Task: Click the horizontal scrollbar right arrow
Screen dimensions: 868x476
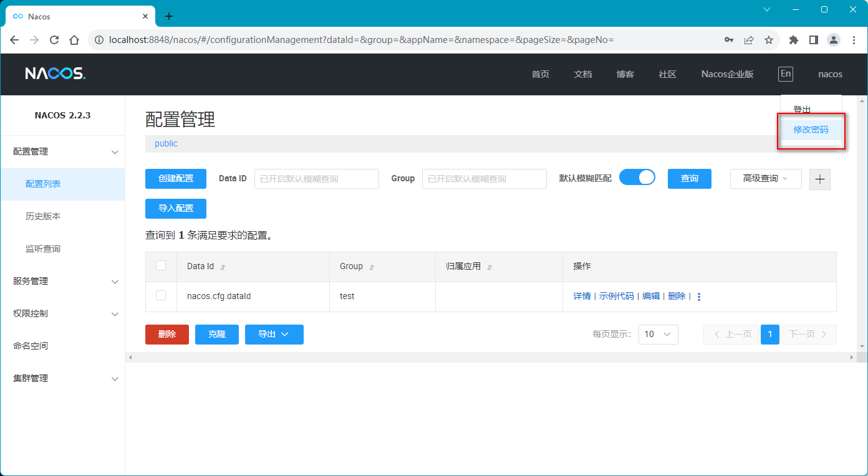Action: 851,357
